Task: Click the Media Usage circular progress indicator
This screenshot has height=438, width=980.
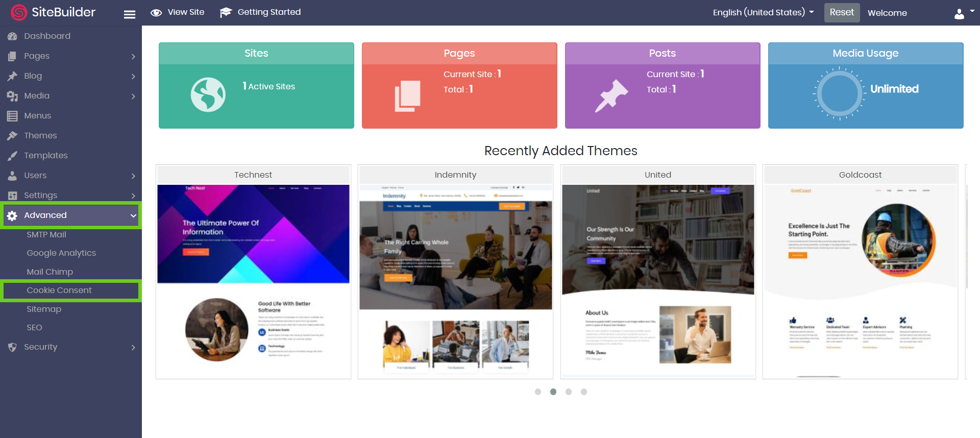Action: tap(839, 94)
